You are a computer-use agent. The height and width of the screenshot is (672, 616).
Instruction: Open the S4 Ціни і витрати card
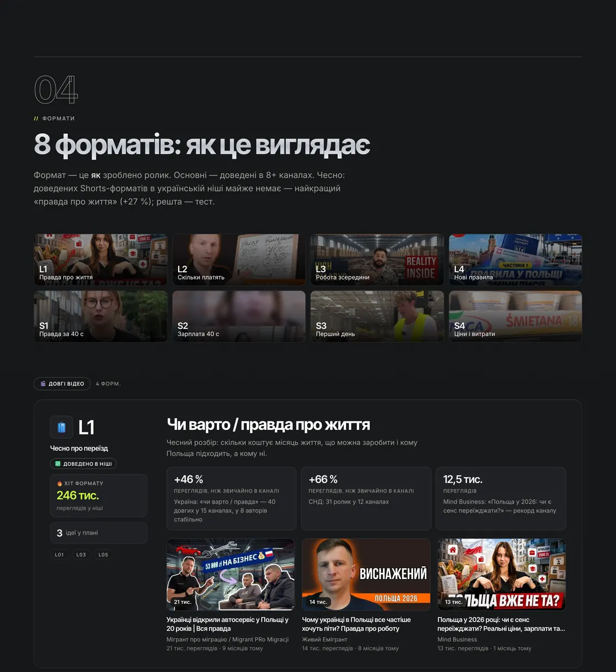pos(515,316)
